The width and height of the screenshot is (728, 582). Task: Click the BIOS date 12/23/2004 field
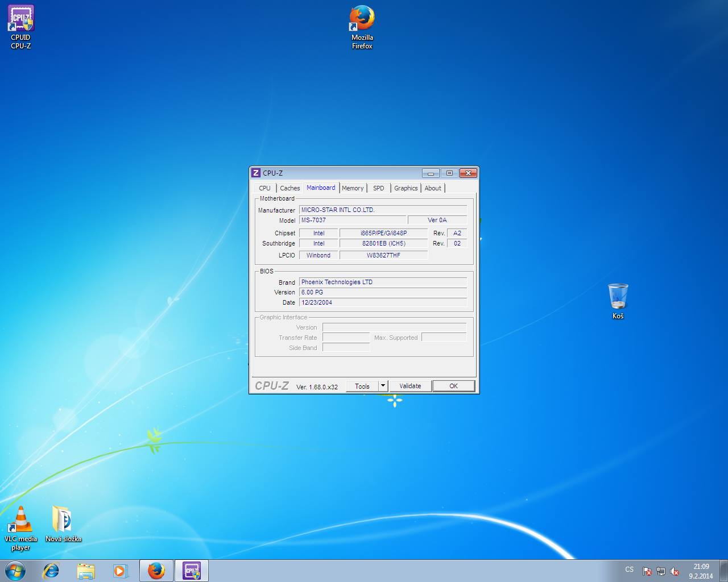383,302
